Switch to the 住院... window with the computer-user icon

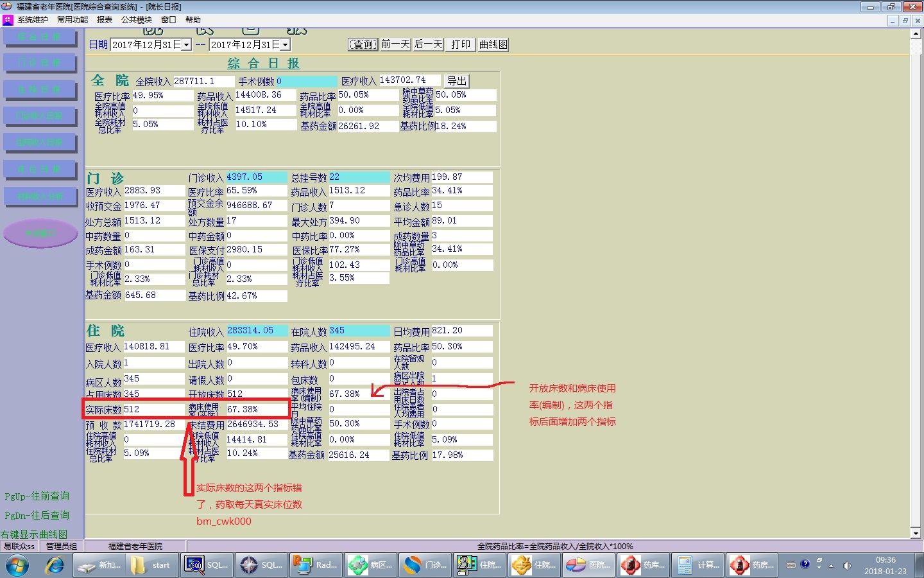(479, 565)
